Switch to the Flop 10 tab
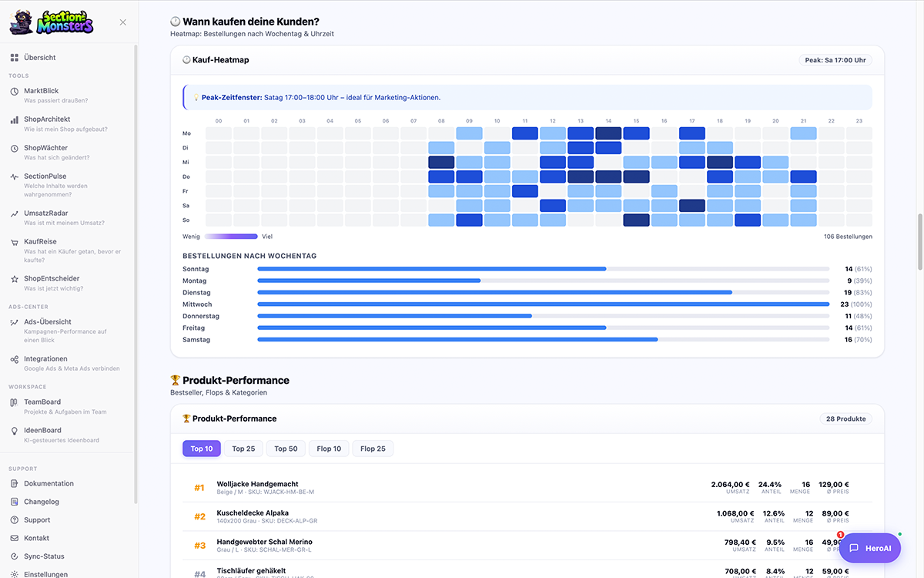924x578 pixels. (329, 449)
